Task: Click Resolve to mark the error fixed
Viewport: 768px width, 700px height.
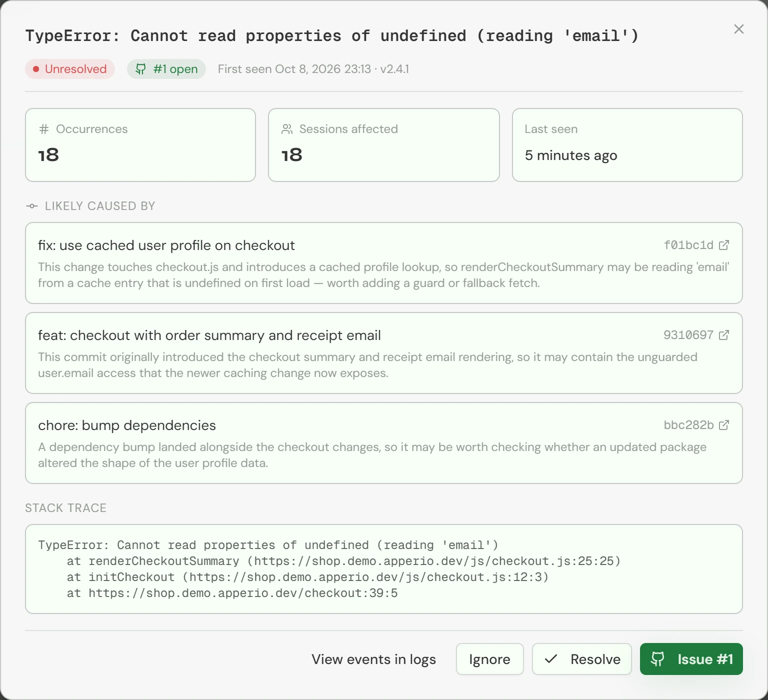Action: pos(582,659)
